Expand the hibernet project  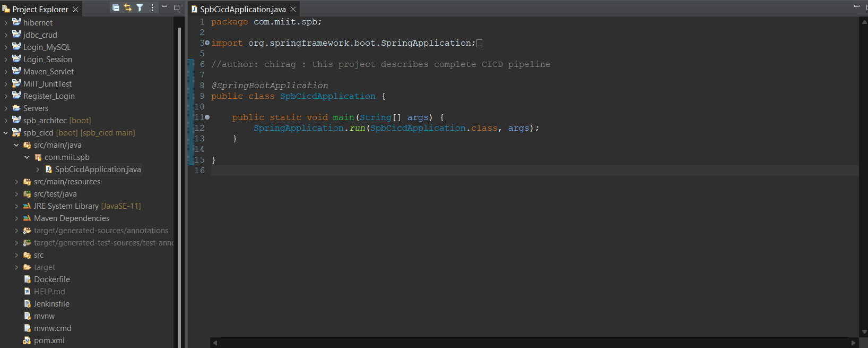[6, 23]
